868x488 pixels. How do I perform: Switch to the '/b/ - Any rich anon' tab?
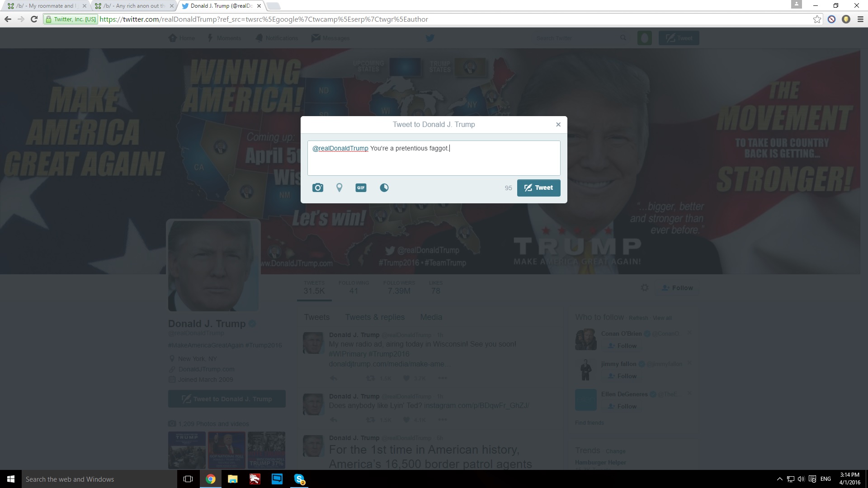point(133,6)
